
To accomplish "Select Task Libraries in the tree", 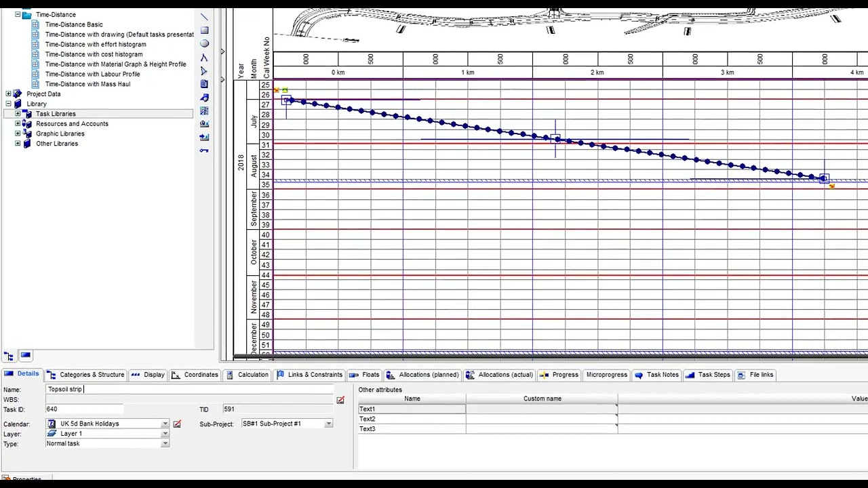I will 56,114.
